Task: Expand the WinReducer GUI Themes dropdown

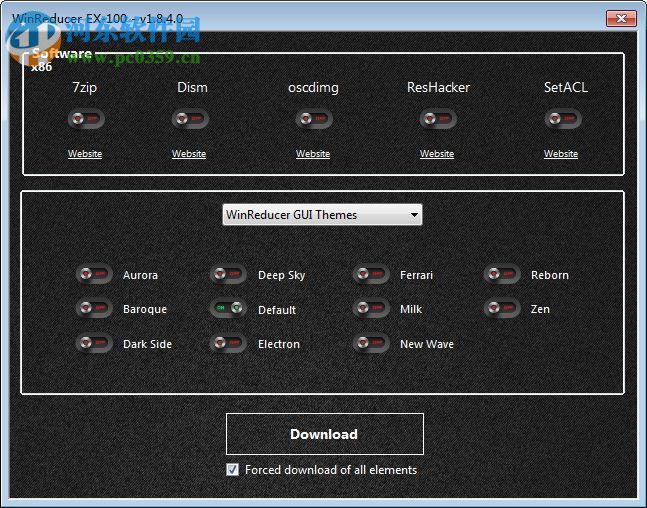Action: pos(322,215)
